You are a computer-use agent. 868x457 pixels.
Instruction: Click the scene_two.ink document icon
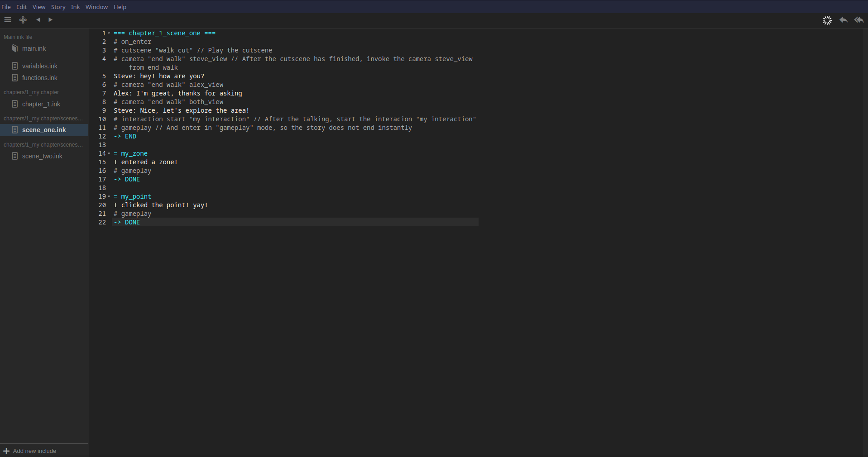click(x=15, y=156)
